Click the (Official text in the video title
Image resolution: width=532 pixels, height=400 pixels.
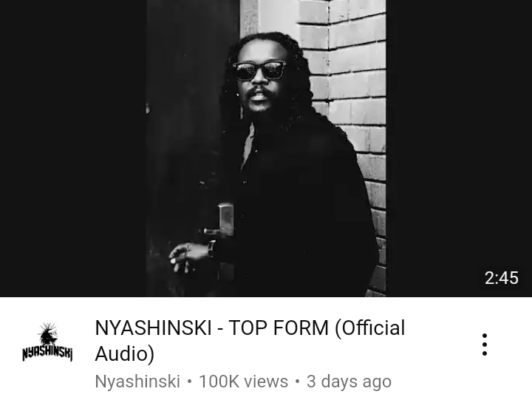click(370, 328)
